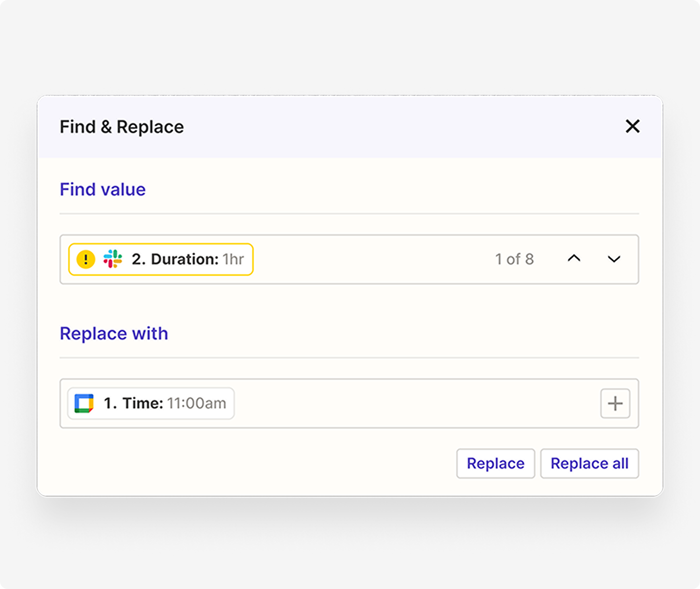Click the "Find value" section heading
The height and width of the screenshot is (589, 700).
click(103, 189)
